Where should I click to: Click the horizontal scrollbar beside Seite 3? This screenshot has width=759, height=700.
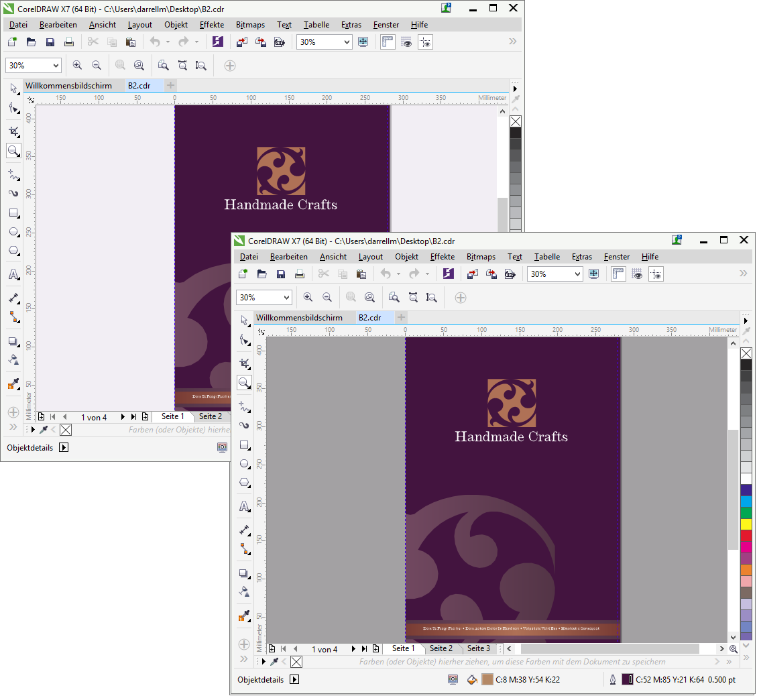(609, 648)
